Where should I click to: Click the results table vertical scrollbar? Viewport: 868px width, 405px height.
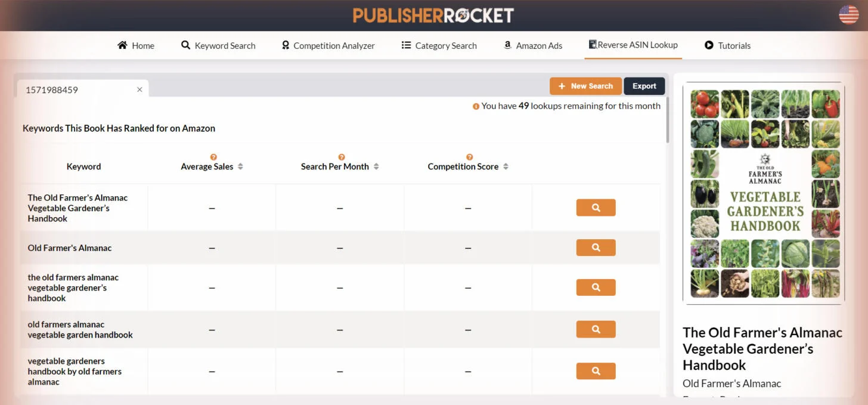(667, 119)
